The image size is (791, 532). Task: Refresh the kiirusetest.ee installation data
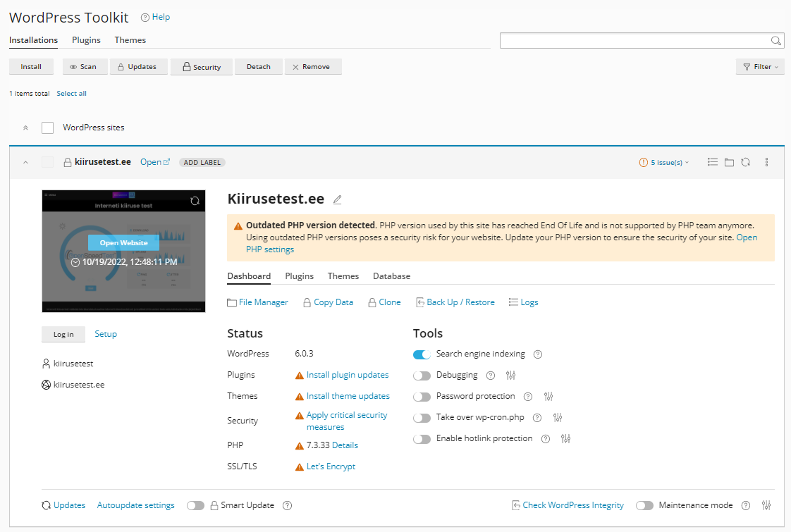click(x=746, y=162)
